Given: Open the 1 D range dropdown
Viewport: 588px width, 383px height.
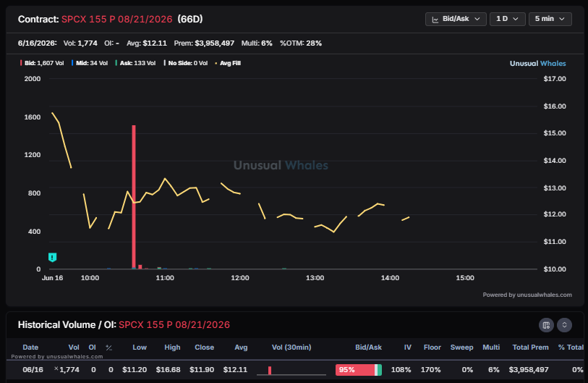Looking at the screenshot, I should pyautogui.click(x=507, y=19).
